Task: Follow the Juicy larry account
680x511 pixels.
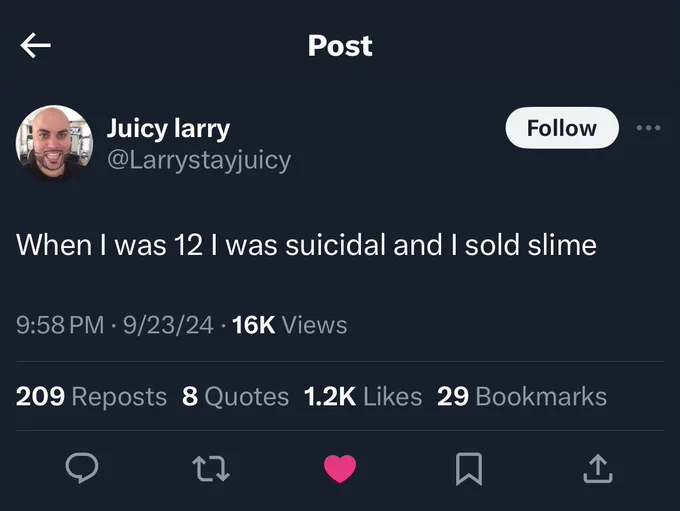Action: pyautogui.click(x=562, y=128)
